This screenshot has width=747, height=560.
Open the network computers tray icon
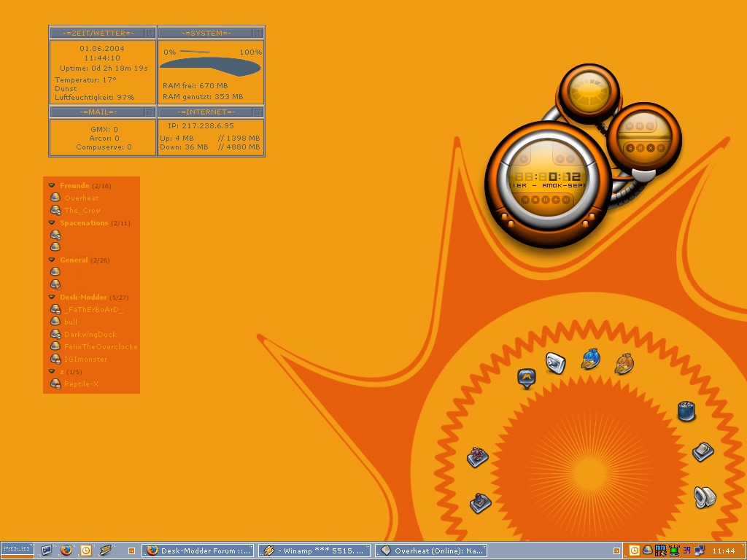pyautogui.click(x=700, y=551)
